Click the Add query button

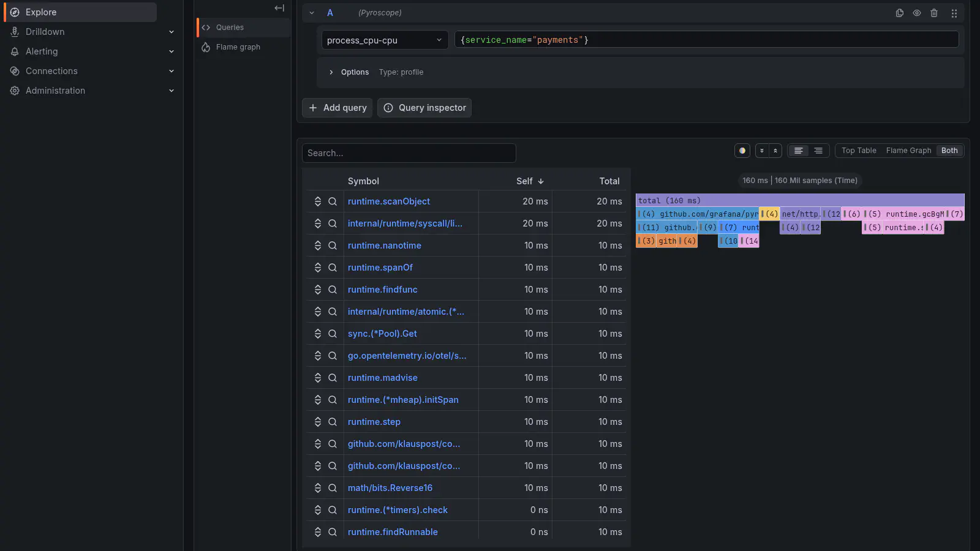pyautogui.click(x=337, y=108)
